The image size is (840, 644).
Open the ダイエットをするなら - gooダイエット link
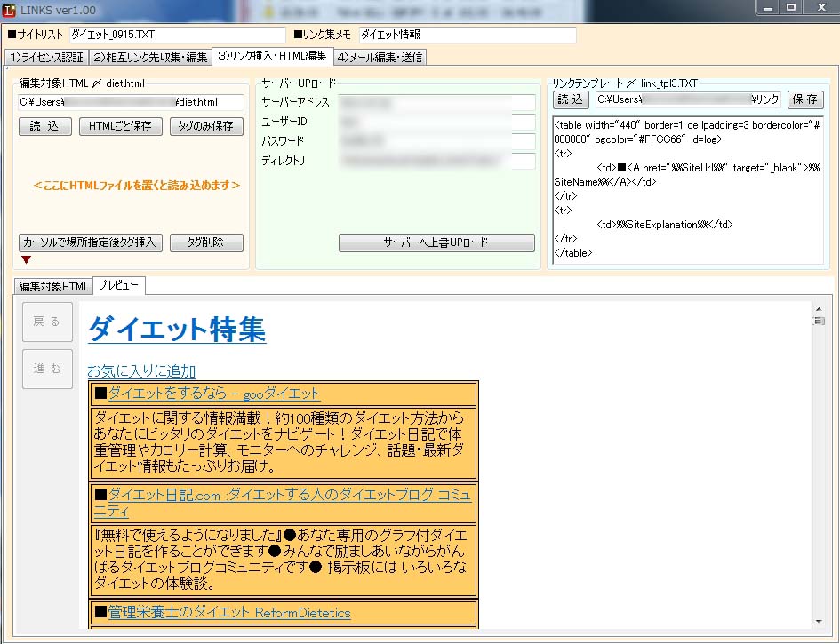(x=214, y=394)
